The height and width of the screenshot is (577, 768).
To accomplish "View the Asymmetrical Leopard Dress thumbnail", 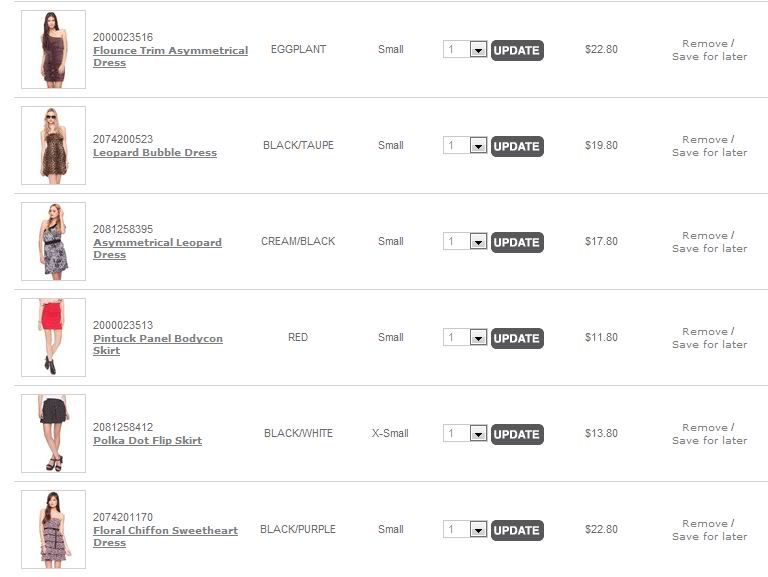I will coord(53,241).
